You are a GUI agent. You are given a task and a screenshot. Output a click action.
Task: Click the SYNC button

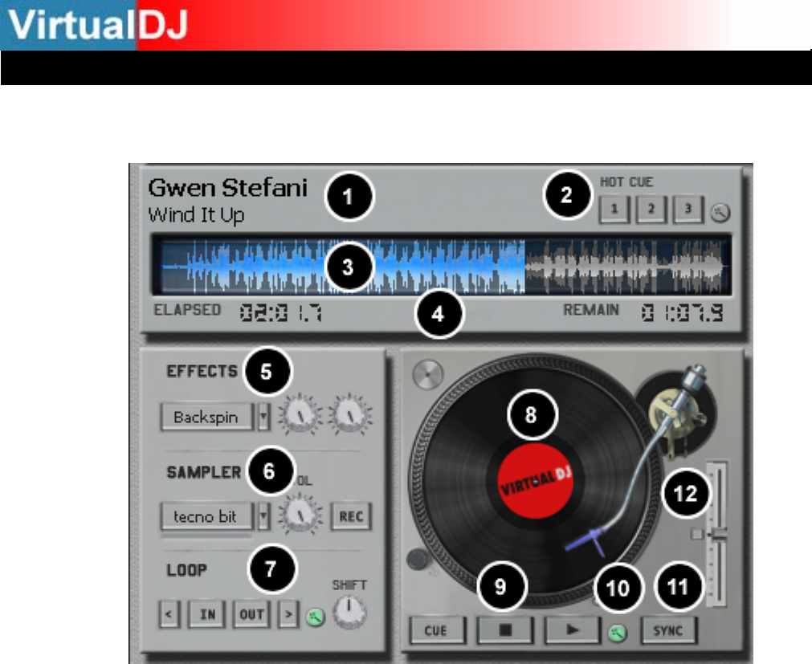pos(668,630)
